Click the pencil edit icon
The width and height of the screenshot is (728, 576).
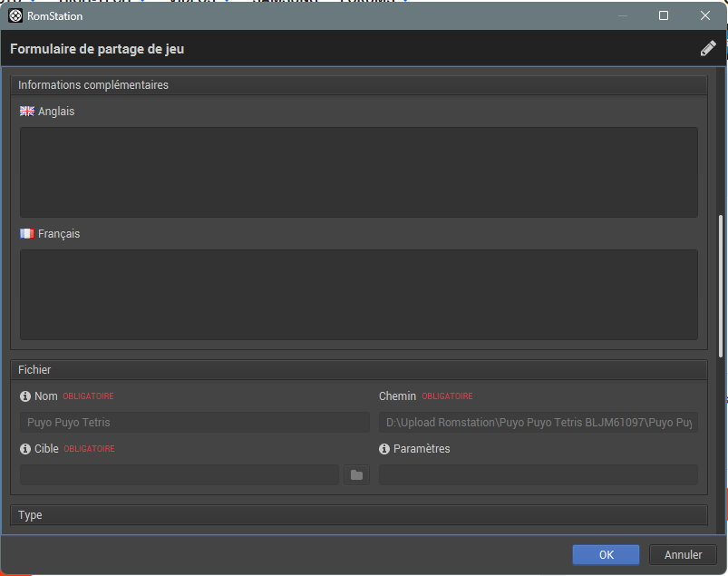(708, 49)
